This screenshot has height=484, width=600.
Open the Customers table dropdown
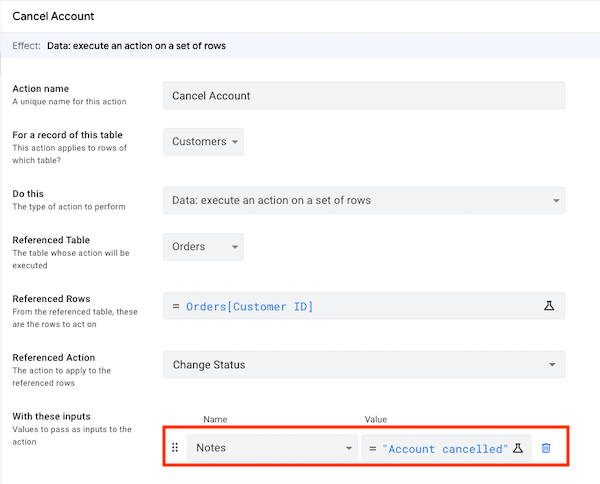(203, 142)
